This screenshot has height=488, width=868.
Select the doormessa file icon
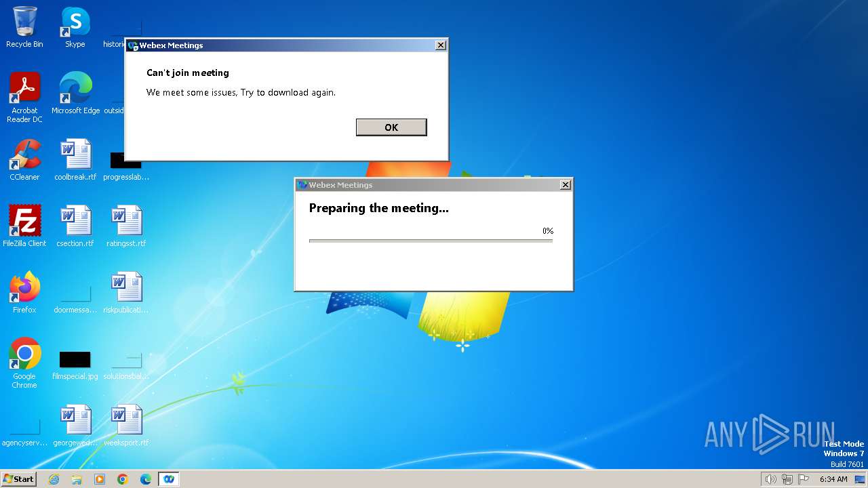[x=75, y=300]
